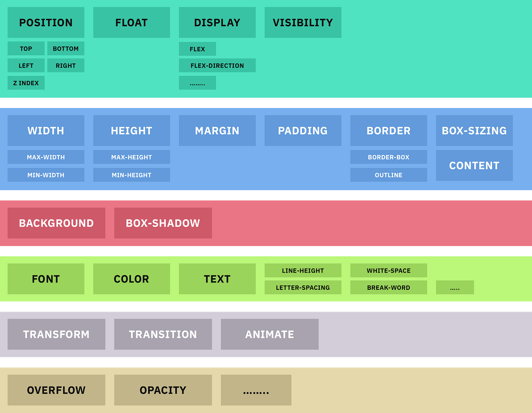This screenshot has height=413, width=532.
Task: Click the MAX-HEIGHT box
Action: [131, 157]
